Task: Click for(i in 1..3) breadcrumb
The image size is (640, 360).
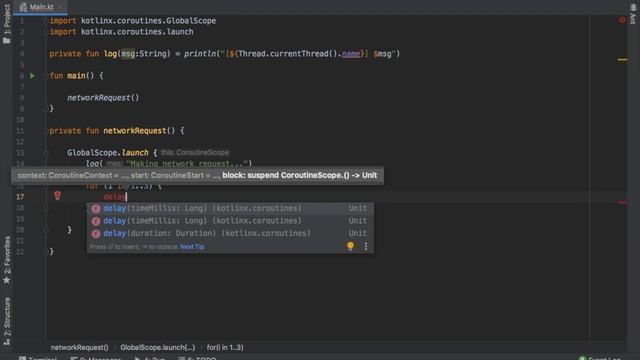Action: pos(225,347)
